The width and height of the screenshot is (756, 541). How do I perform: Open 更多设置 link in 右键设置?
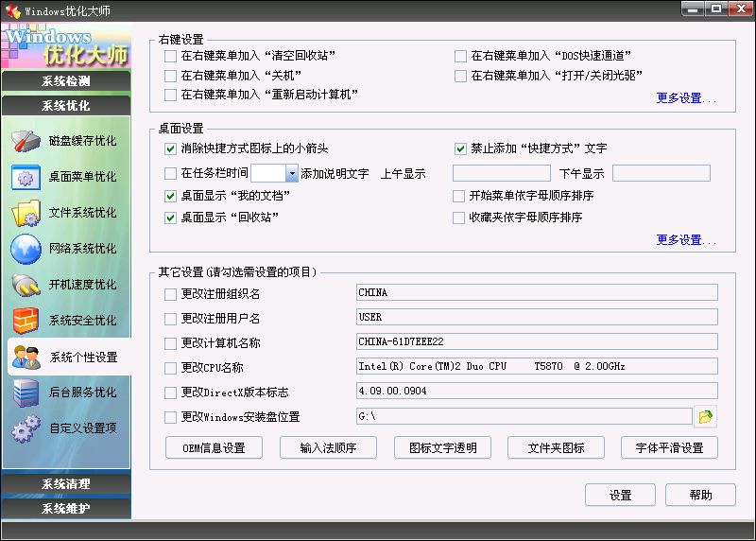686,98
